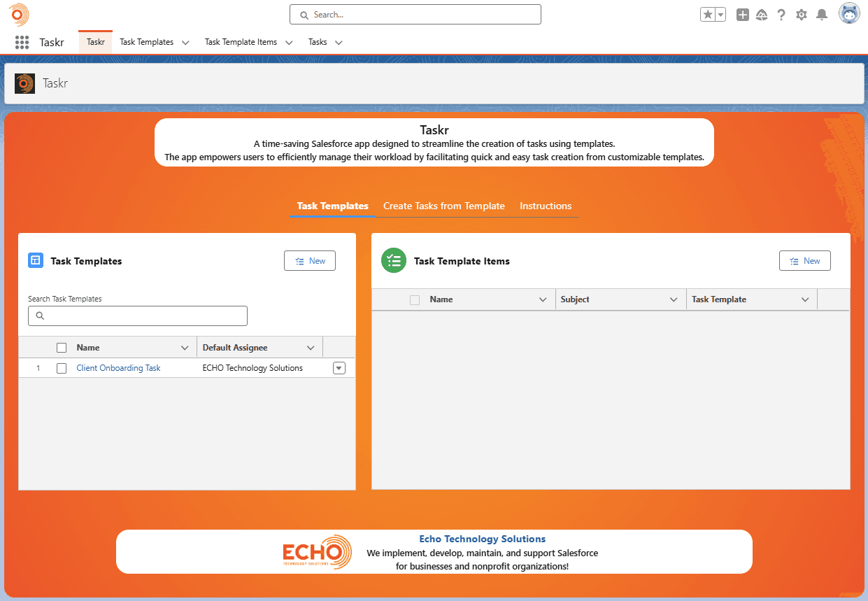Open the Default Assignee column menu
The height and width of the screenshot is (601, 868).
tap(311, 348)
